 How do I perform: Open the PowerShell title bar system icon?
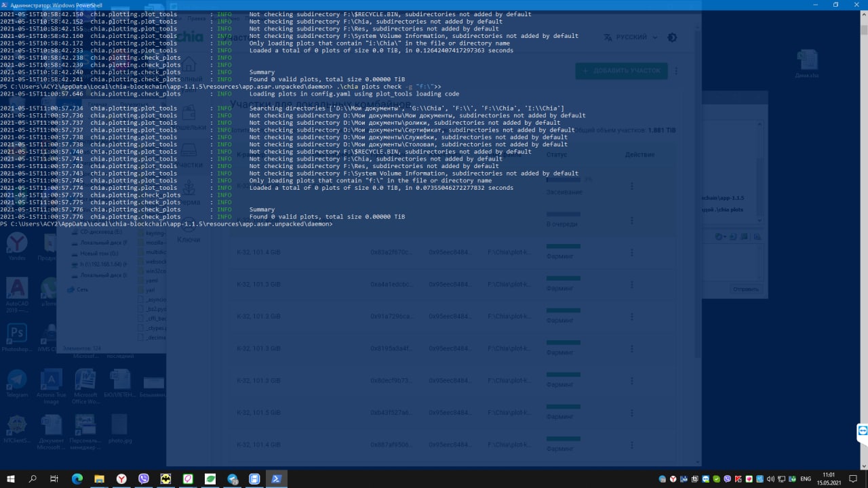[x=5, y=5]
